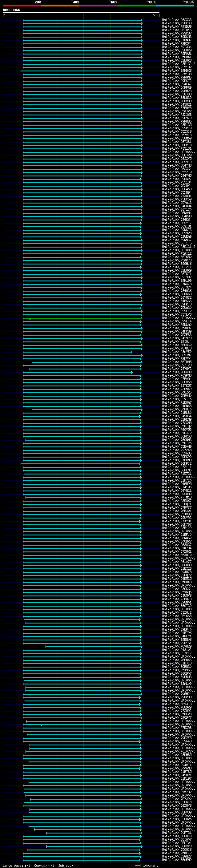Screen dimensions: 197x868
Task: Select the UniRef100_P35131-2 hit label
Action: click(179, 247)
